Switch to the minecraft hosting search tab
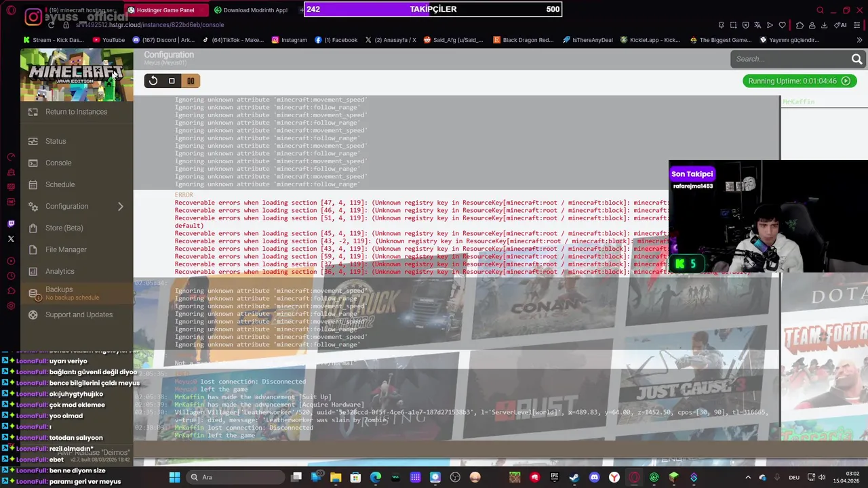The width and height of the screenshot is (868, 488). tap(81, 10)
